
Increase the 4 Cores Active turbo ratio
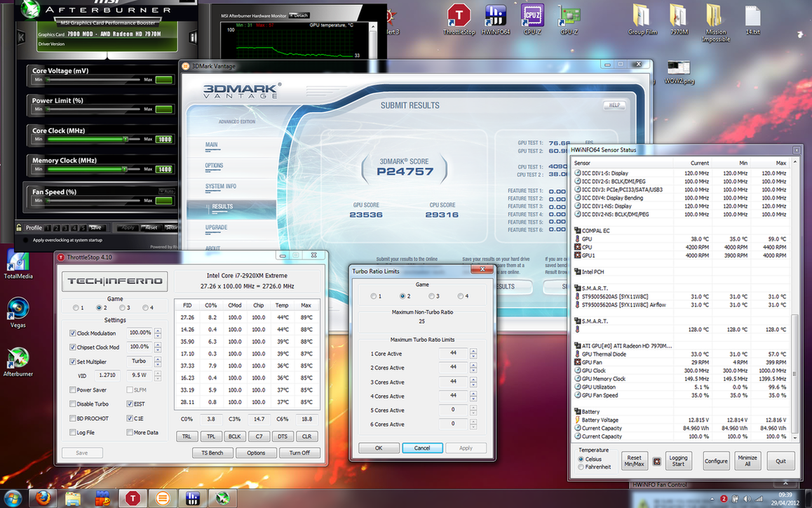[473, 394]
